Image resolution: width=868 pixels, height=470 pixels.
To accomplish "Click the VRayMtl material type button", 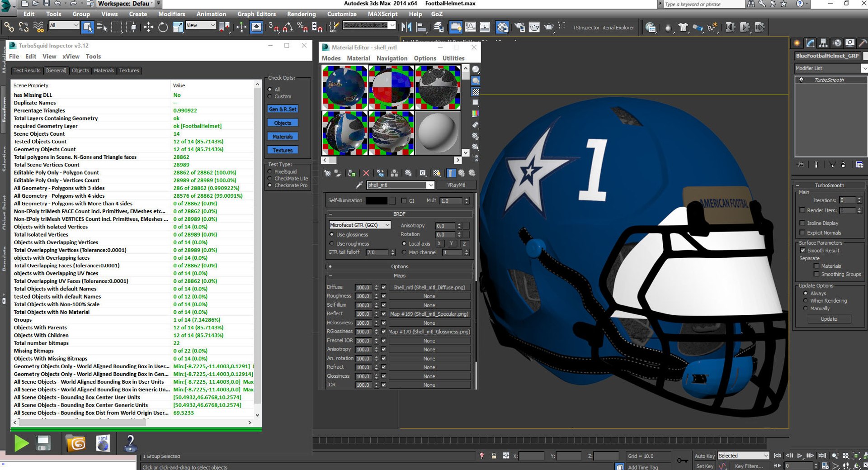I will click(x=456, y=185).
